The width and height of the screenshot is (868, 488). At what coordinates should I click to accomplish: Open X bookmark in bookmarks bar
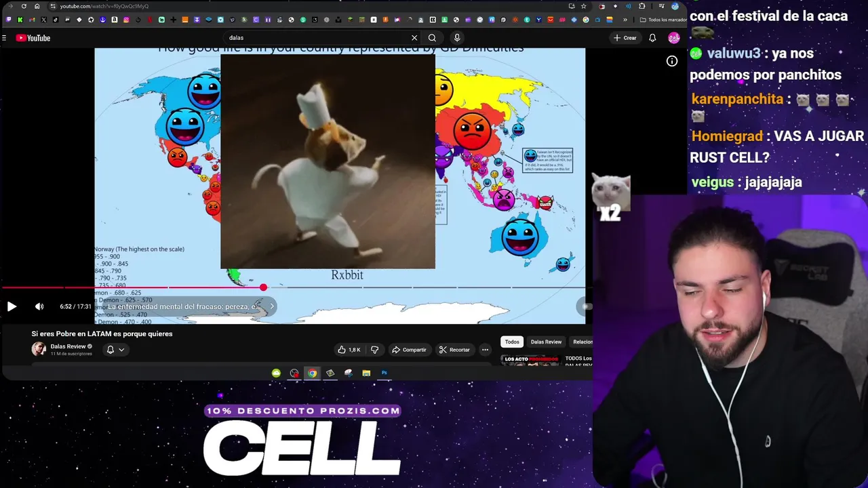[x=43, y=20]
